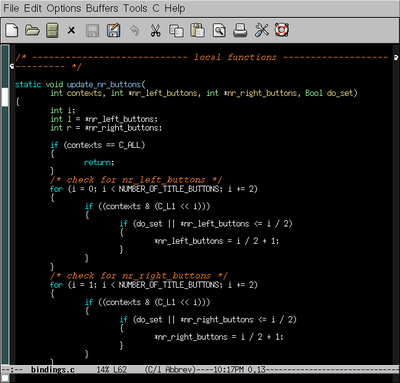
Task: Open help with lifebuoy icon
Action: (282, 30)
